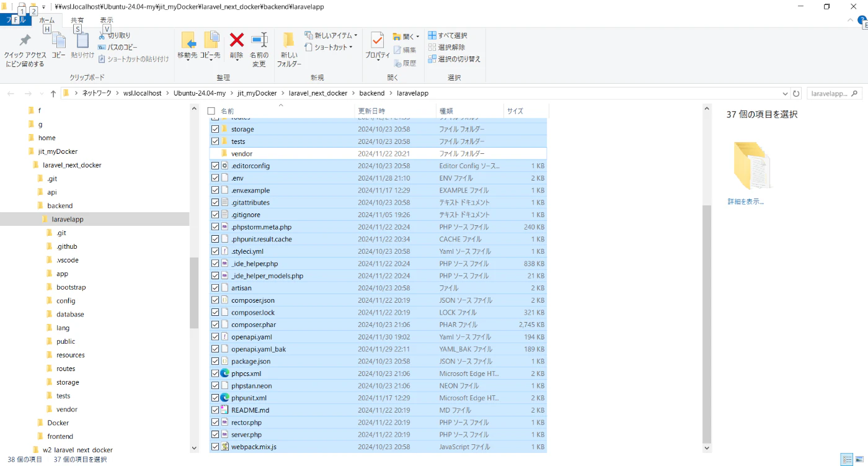The width and height of the screenshot is (868, 466).
Task: Switch to the Share (共有) tab
Action: pos(77,20)
